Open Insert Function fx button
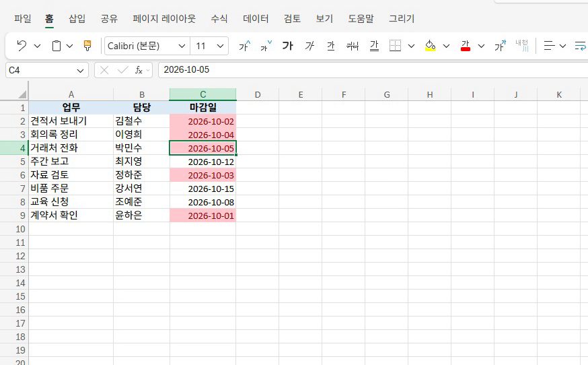Viewport: 588px width, 365px height. [x=139, y=70]
